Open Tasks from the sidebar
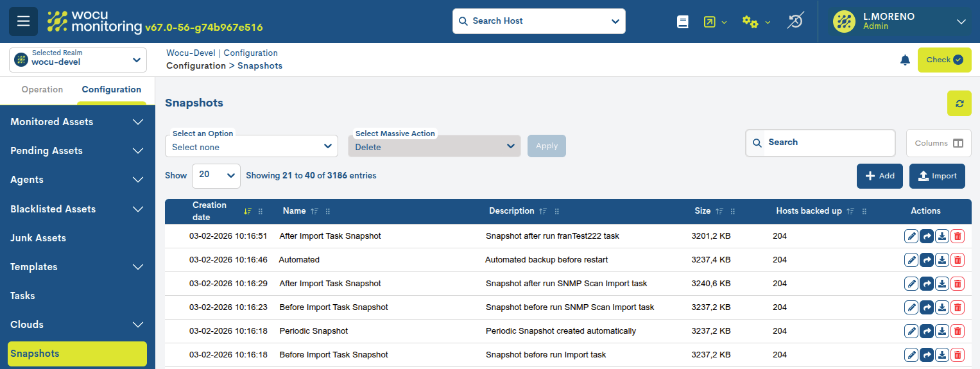 coord(22,296)
